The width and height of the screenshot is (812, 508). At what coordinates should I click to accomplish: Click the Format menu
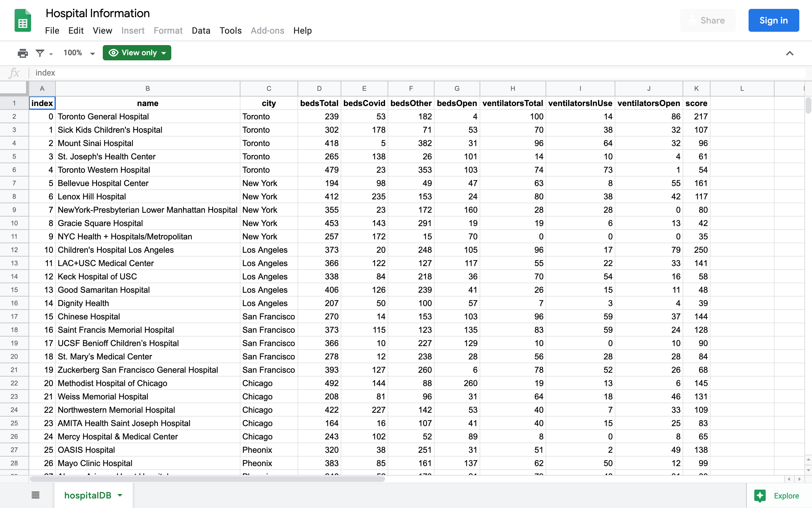click(168, 30)
